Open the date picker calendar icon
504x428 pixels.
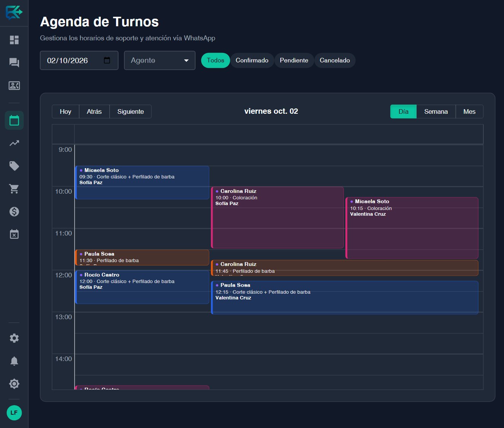click(107, 60)
